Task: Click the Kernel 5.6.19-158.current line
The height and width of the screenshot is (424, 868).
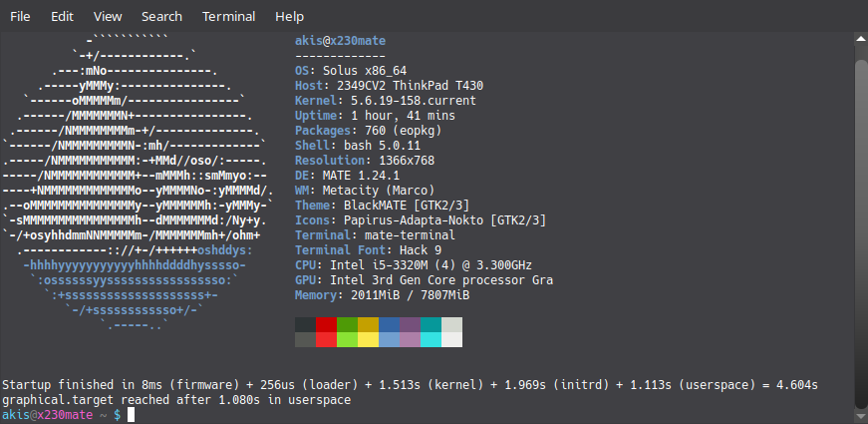Action: pyautogui.click(x=386, y=101)
